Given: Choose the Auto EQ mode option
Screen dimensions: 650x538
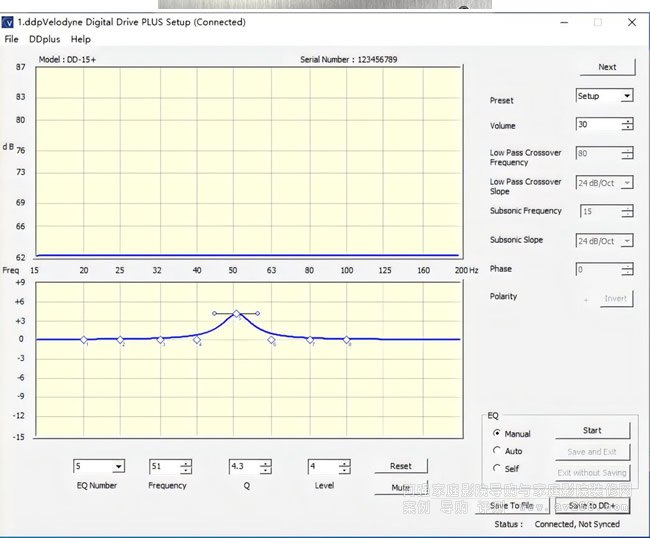Looking at the screenshot, I should tap(497, 451).
